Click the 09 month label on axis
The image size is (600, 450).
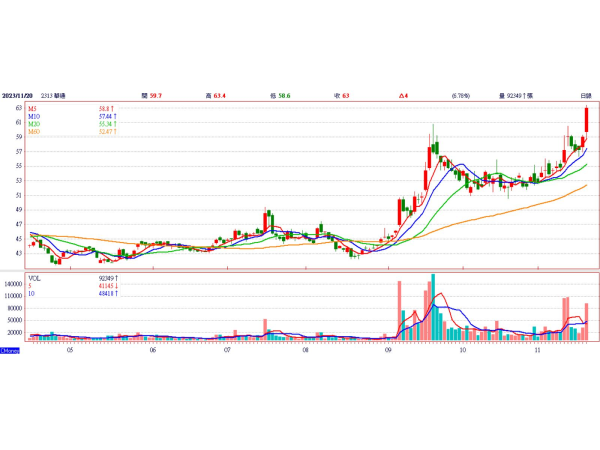click(x=387, y=351)
